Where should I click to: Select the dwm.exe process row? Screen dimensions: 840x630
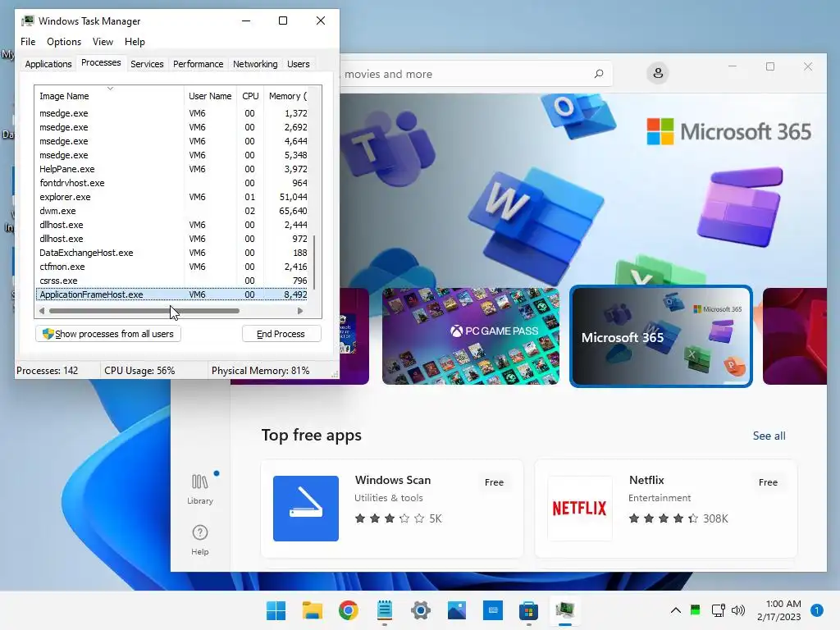[x=173, y=211]
